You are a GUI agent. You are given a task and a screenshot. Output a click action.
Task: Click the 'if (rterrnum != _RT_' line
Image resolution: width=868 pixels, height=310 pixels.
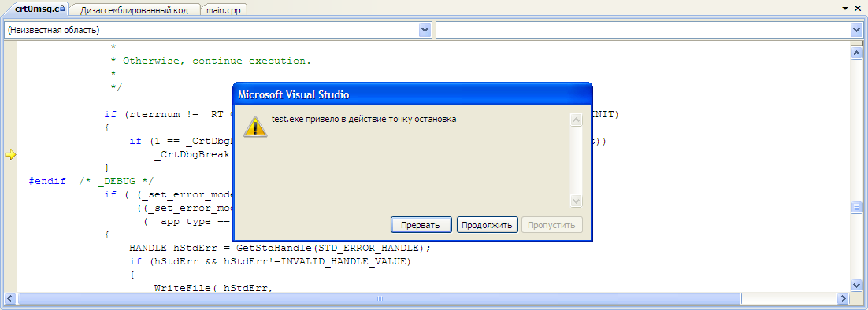coord(169,114)
